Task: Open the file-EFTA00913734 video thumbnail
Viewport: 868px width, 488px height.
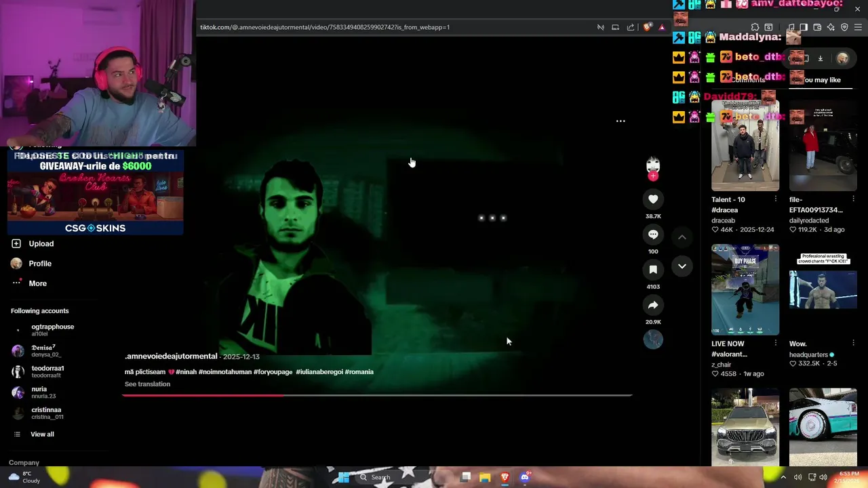Action: (x=823, y=146)
